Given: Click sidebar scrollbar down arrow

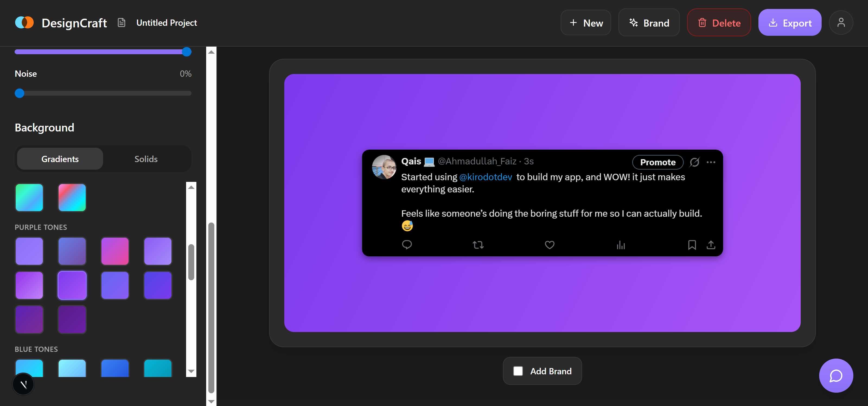Looking at the screenshot, I should [x=211, y=401].
